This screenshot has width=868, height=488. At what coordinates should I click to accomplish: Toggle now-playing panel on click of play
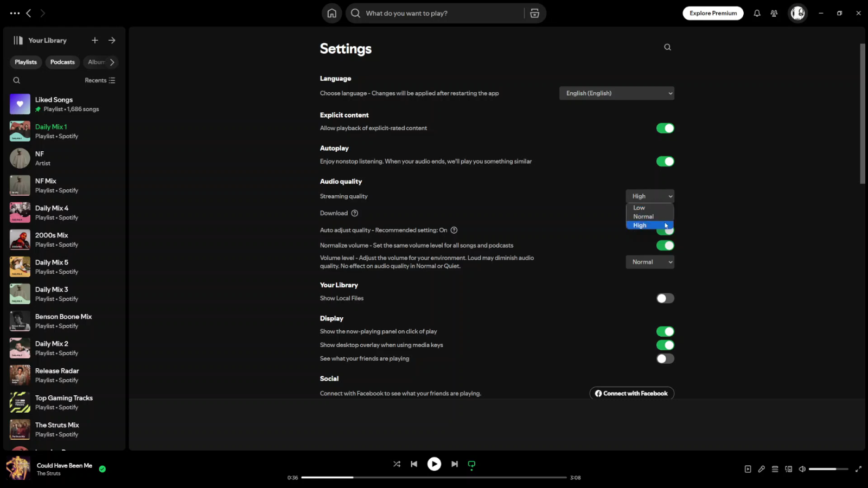tap(665, 331)
